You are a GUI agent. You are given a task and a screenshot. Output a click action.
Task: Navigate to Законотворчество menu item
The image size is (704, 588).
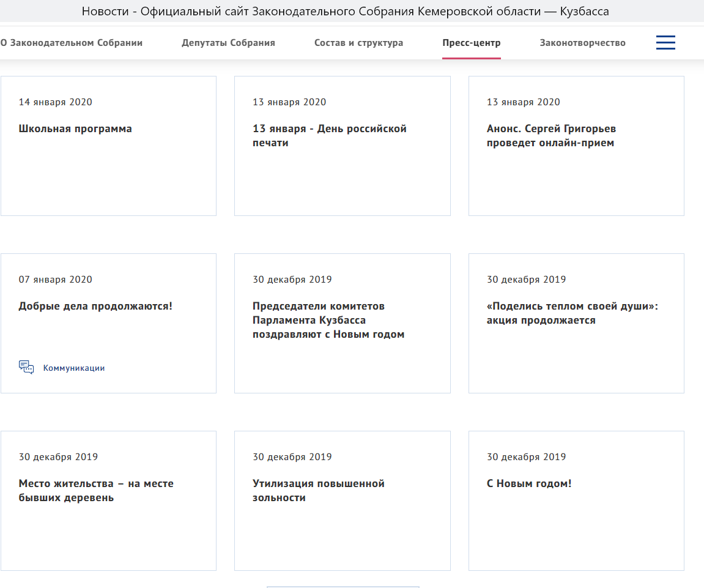pyautogui.click(x=582, y=43)
